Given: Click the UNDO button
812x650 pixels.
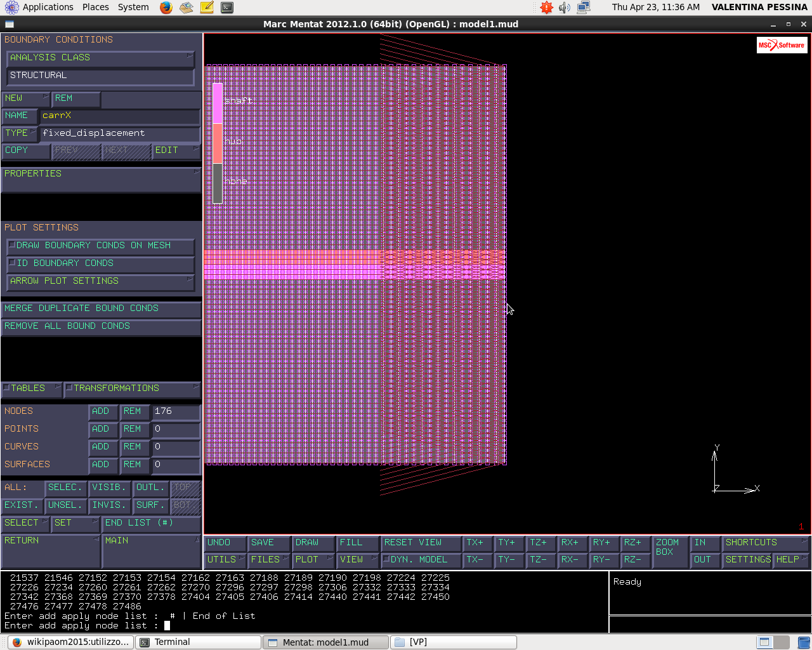Looking at the screenshot, I should tap(225, 543).
